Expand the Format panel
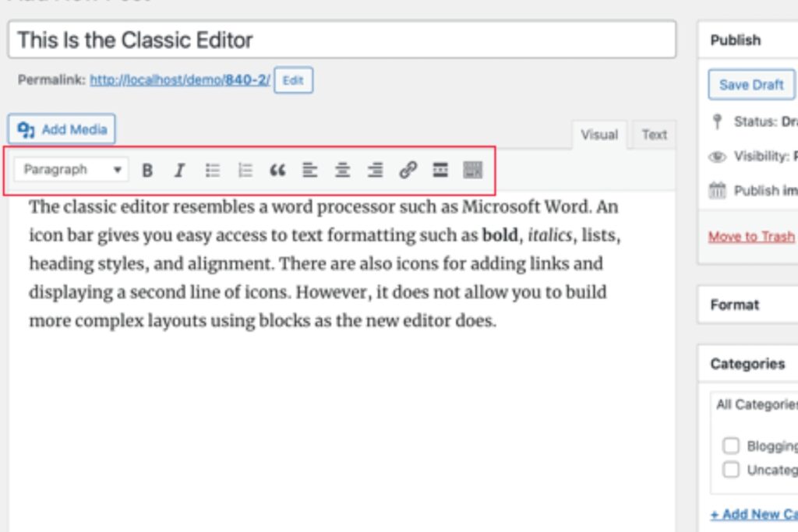798x532 pixels. click(x=736, y=305)
